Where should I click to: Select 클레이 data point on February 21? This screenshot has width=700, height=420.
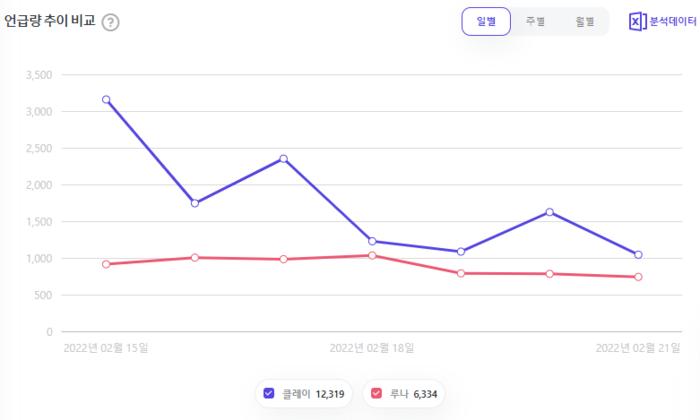638,255
